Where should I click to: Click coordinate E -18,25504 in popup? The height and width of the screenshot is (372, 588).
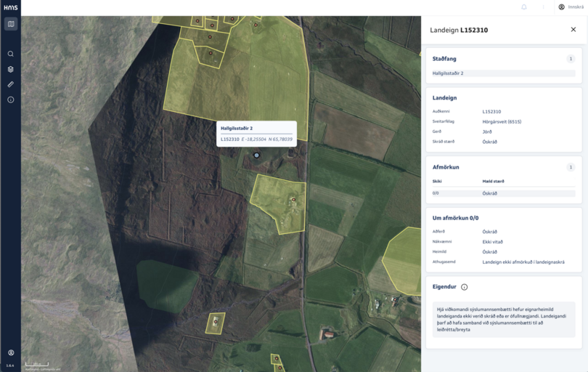tap(254, 139)
